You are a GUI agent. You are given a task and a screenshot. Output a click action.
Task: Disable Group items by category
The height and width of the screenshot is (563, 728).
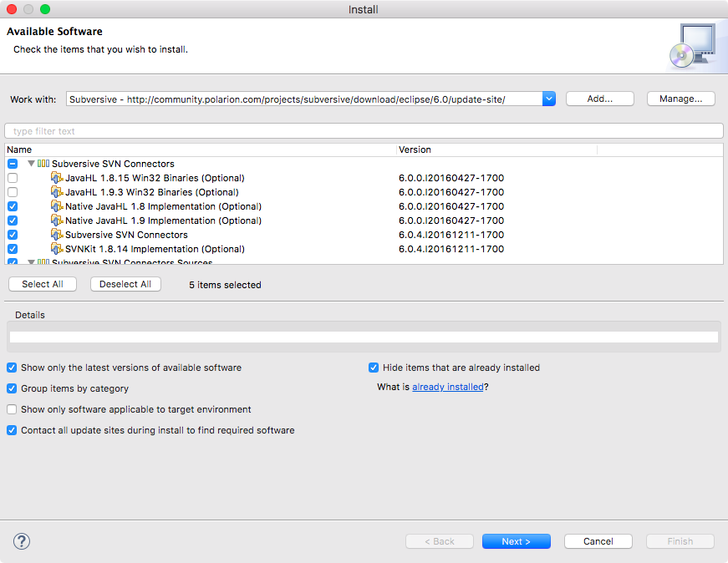(x=12, y=388)
